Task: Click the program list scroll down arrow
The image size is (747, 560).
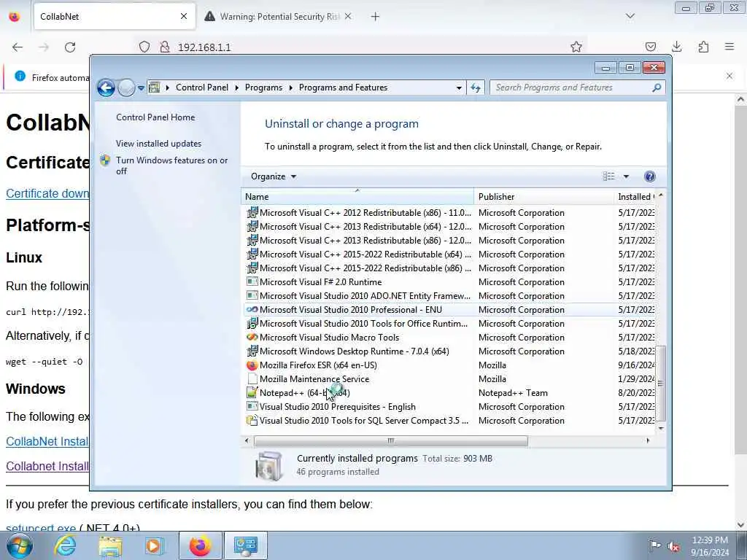Action: pyautogui.click(x=660, y=429)
